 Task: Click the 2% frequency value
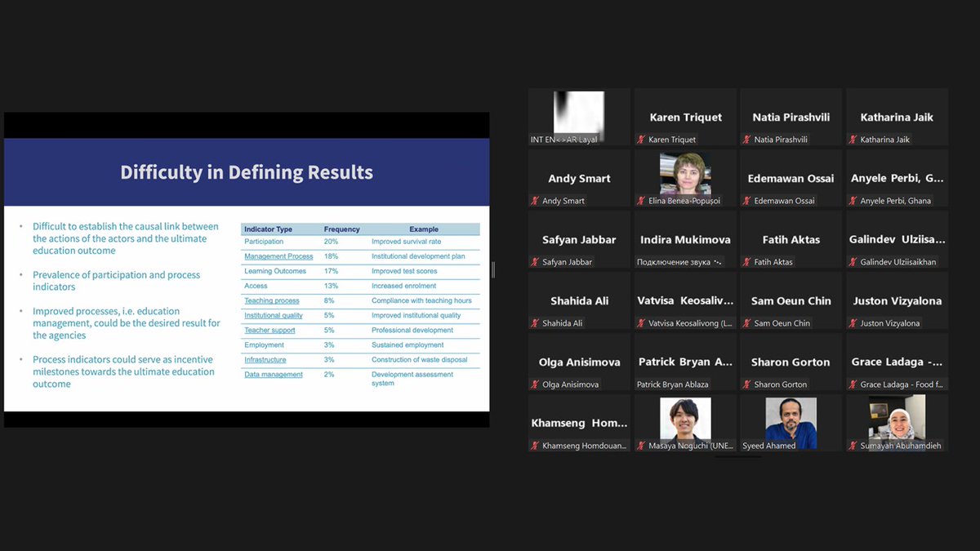(x=329, y=374)
